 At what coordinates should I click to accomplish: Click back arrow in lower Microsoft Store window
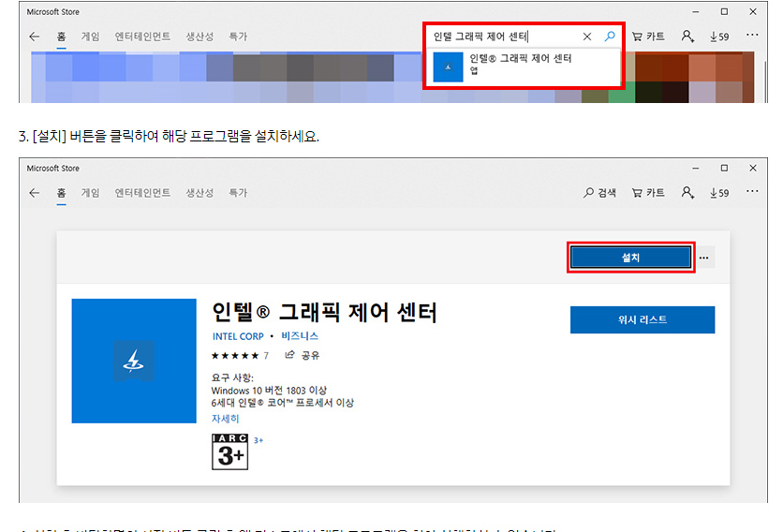point(34,193)
